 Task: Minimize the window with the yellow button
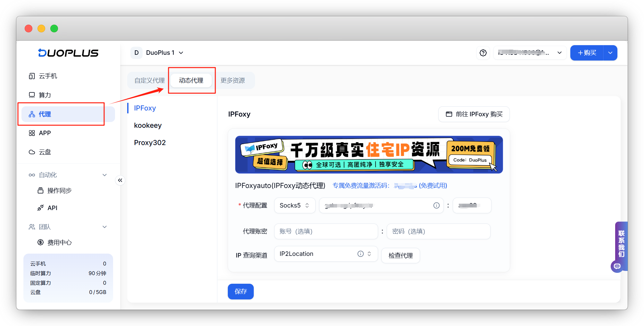[41, 29]
